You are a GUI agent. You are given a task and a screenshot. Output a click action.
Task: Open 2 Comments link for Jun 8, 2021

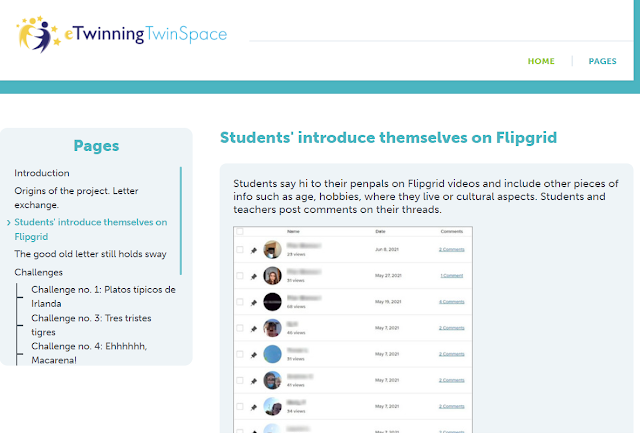click(x=451, y=249)
